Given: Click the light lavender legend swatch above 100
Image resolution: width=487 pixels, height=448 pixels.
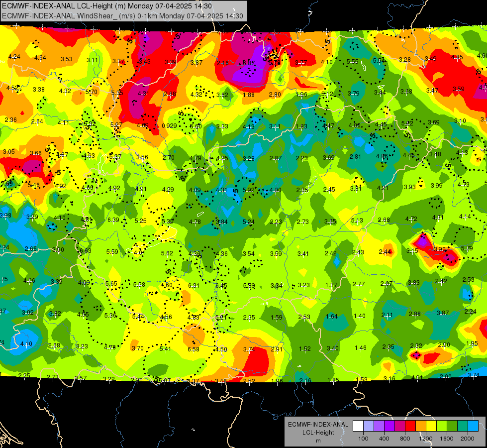Looking at the screenshot, I should pos(369,426).
